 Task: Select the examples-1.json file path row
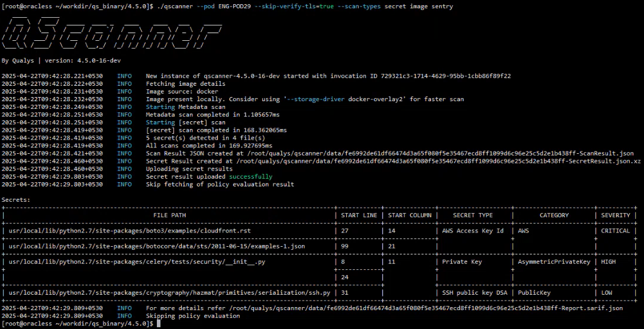(156, 246)
